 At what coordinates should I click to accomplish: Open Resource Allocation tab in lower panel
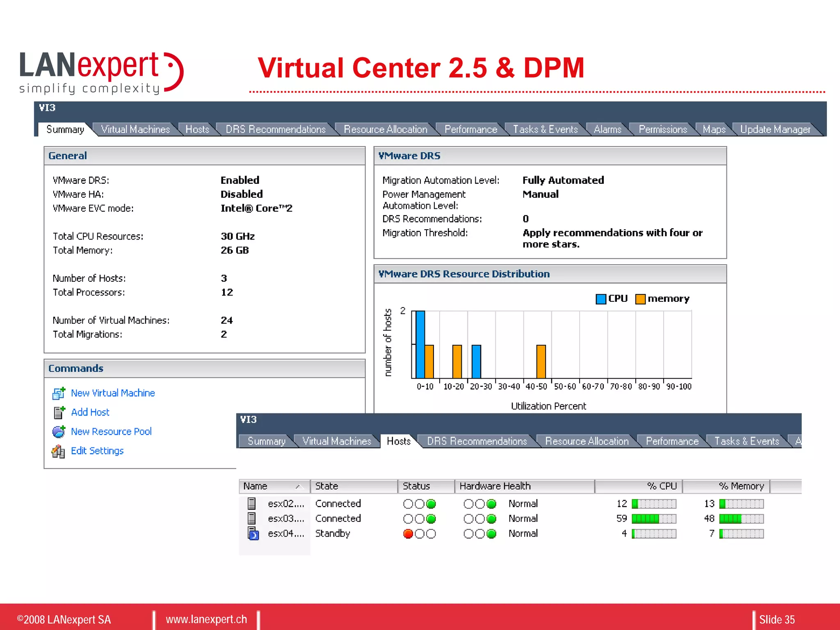(587, 441)
